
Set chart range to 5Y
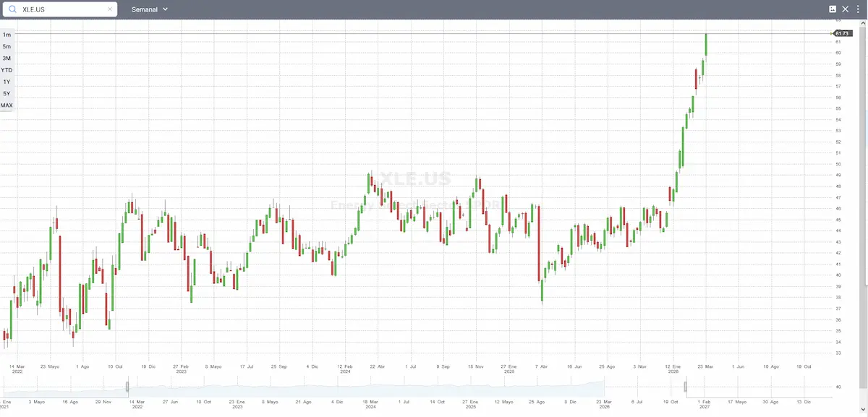(x=7, y=93)
